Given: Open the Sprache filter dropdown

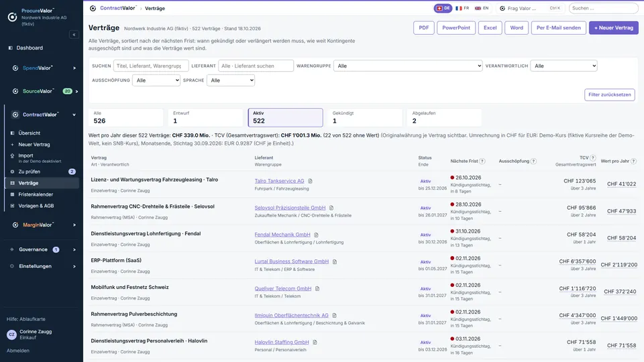Looking at the screenshot, I should pos(231,80).
